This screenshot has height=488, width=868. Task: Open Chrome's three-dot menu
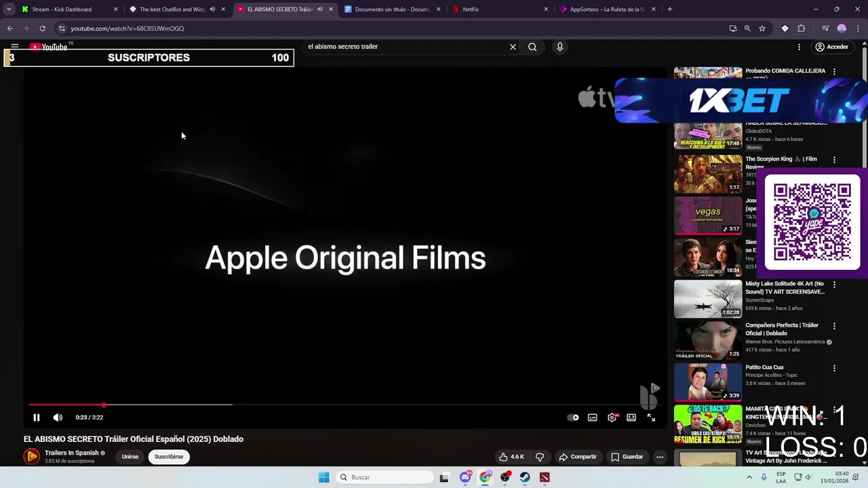pyautogui.click(x=858, y=28)
